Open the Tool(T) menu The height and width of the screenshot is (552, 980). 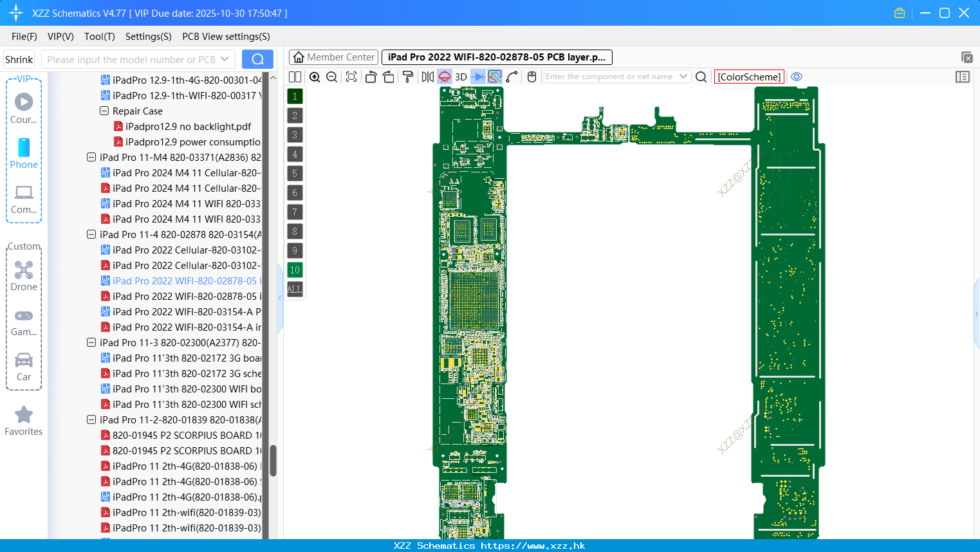coord(100,37)
